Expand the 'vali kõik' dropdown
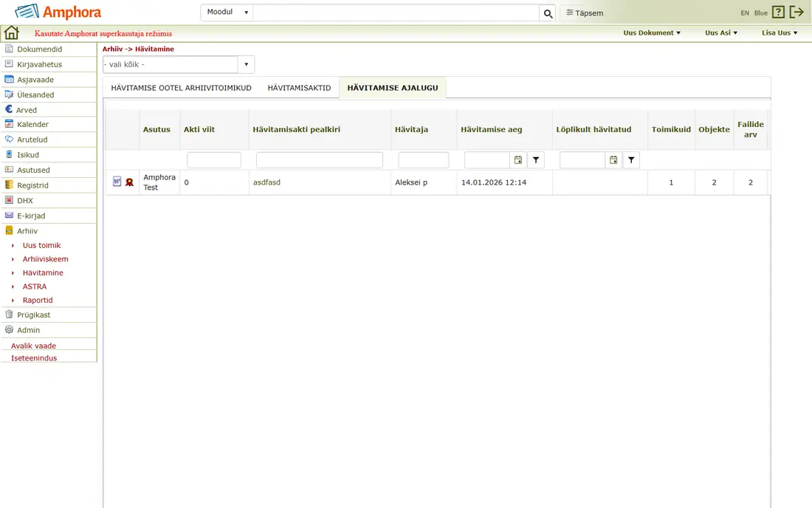 click(246, 65)
